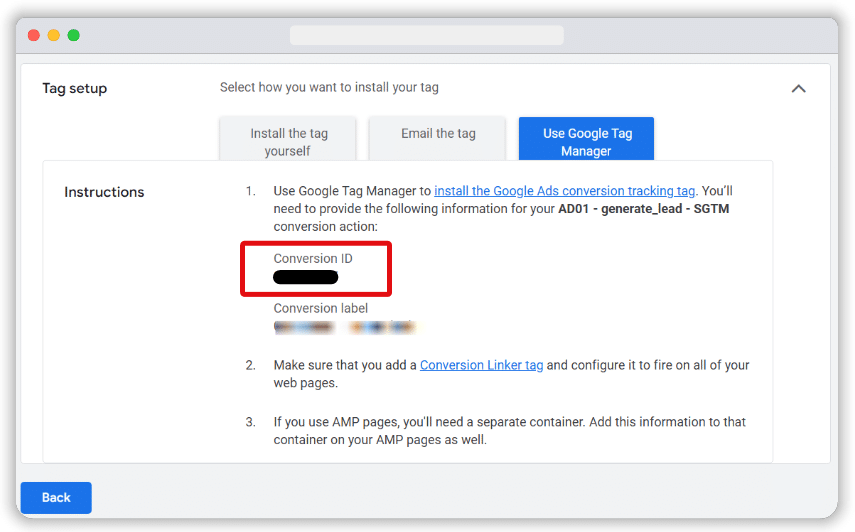Select the 'Install the tag yourself' tab

pyautogui.click(x=288, y=139)
